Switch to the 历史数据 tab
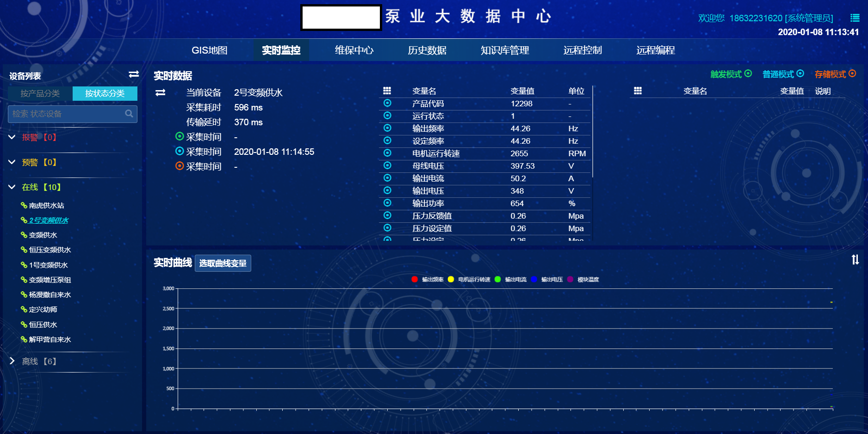 (x=427, y=50)
